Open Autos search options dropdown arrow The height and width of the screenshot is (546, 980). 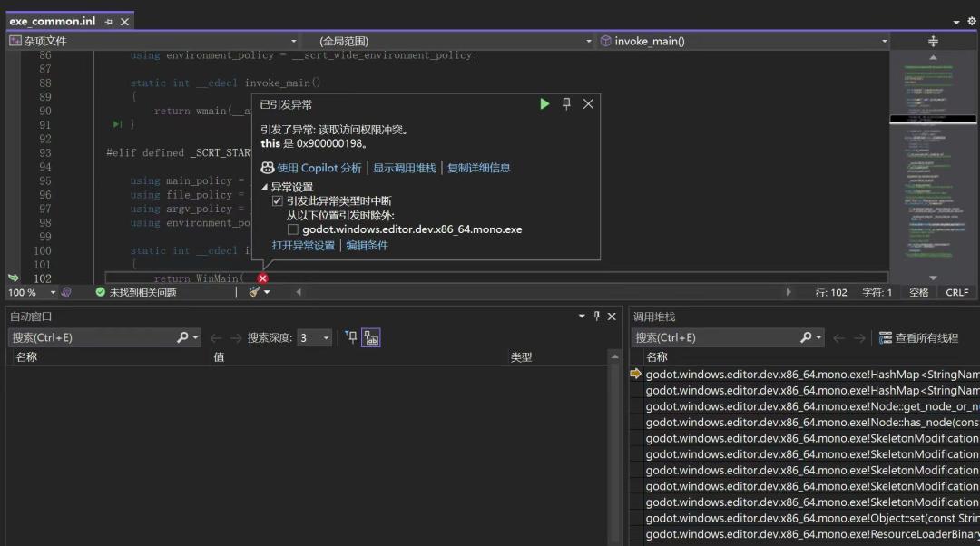(x=196, y=338)
